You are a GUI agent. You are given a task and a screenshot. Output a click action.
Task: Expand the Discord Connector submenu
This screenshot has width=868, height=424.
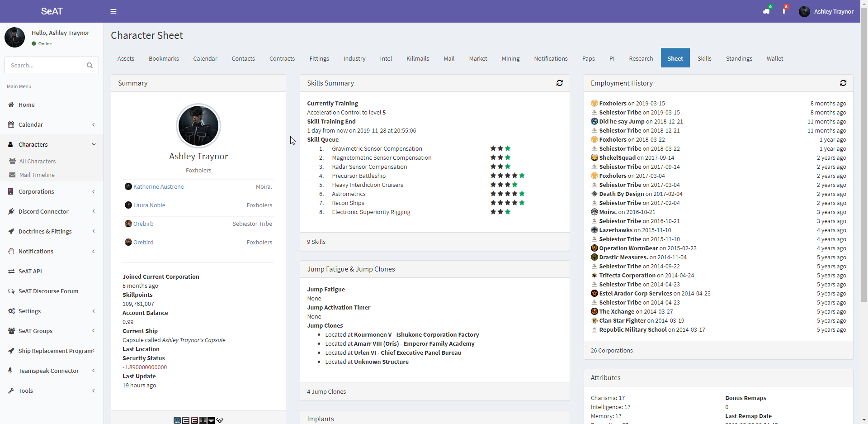(x=94, y=211)
